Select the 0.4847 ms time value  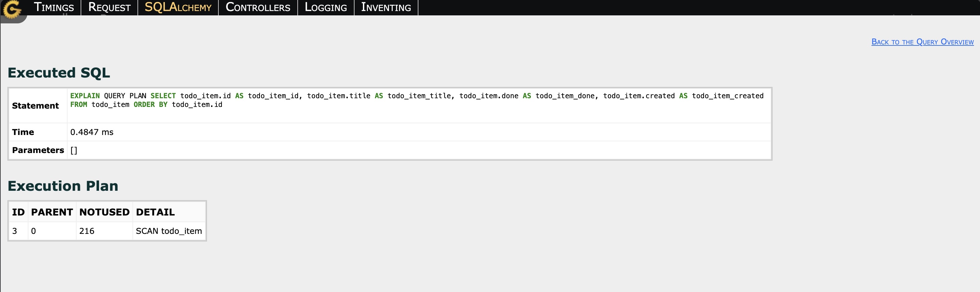coord(92,132)
